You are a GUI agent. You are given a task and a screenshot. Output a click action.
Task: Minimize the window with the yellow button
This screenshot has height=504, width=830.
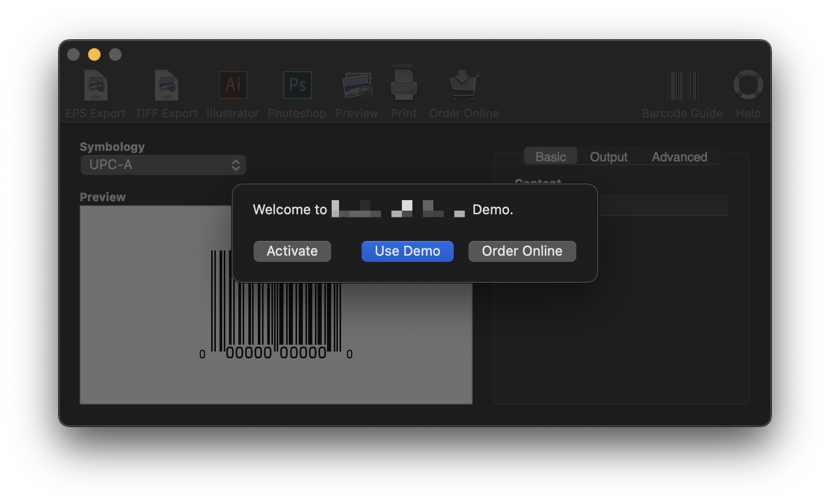94,54
